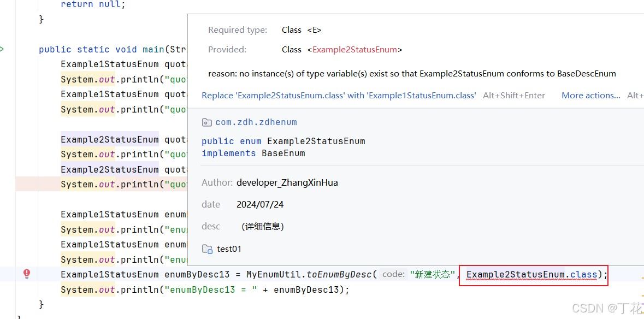644x319 pixels.
Task: Open BaseEnum from the implements clause
Action: (x=283, y=153)
